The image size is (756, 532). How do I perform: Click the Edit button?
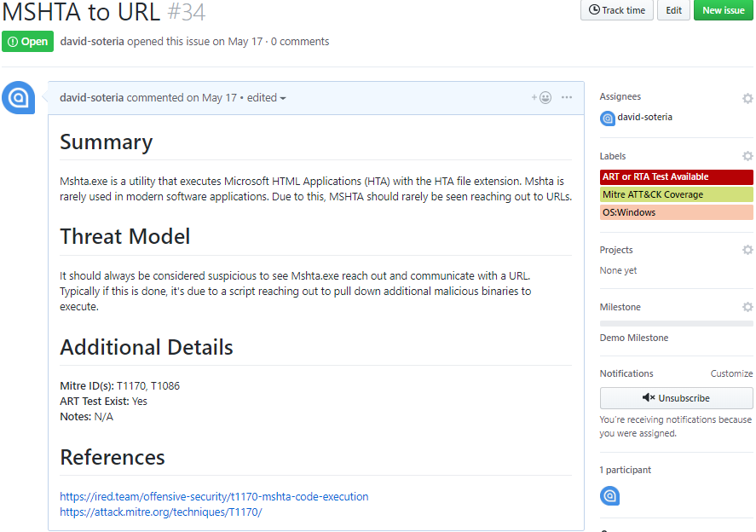point(673,10)
